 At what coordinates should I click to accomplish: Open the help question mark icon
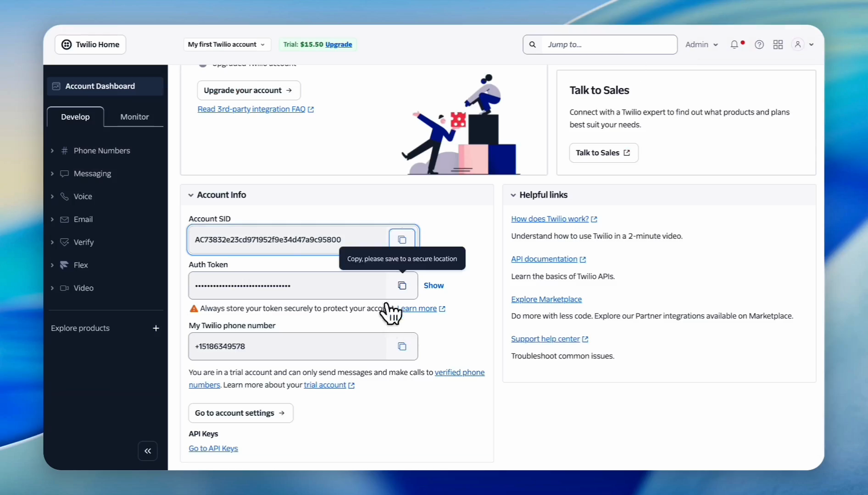pos(759,44)
